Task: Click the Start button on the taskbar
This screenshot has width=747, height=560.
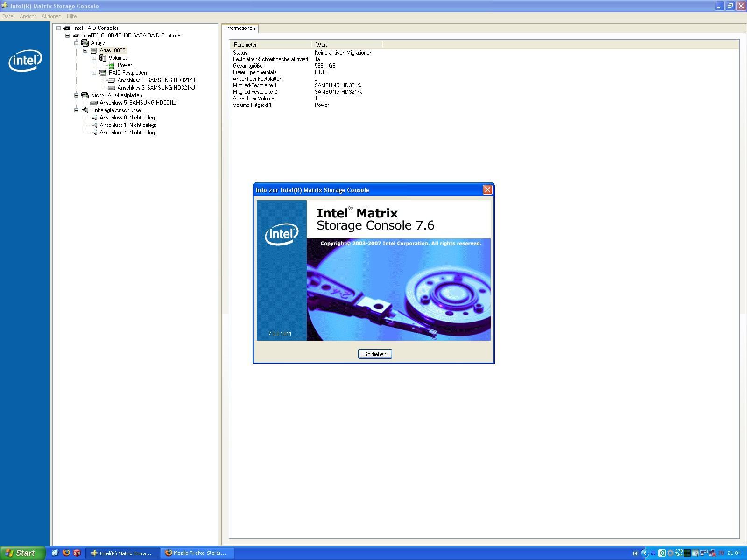Action: pyautogui.click(x=22, y=553)
